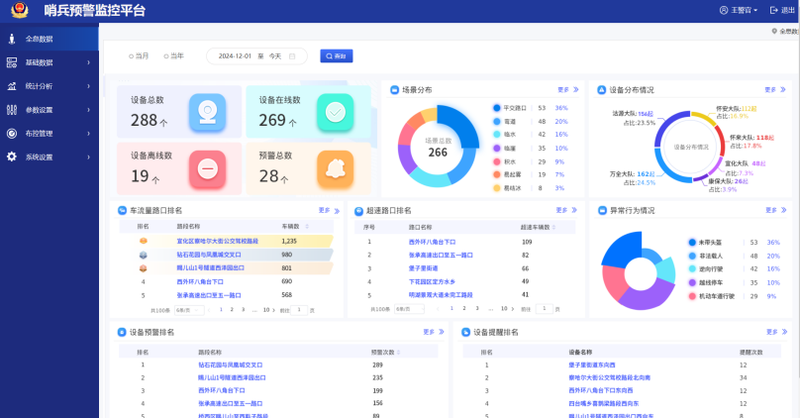Click the minus icon on 设备离线数 card
Image resolution: width=800 pixels, height=418 pixels.
coord(207,169)
